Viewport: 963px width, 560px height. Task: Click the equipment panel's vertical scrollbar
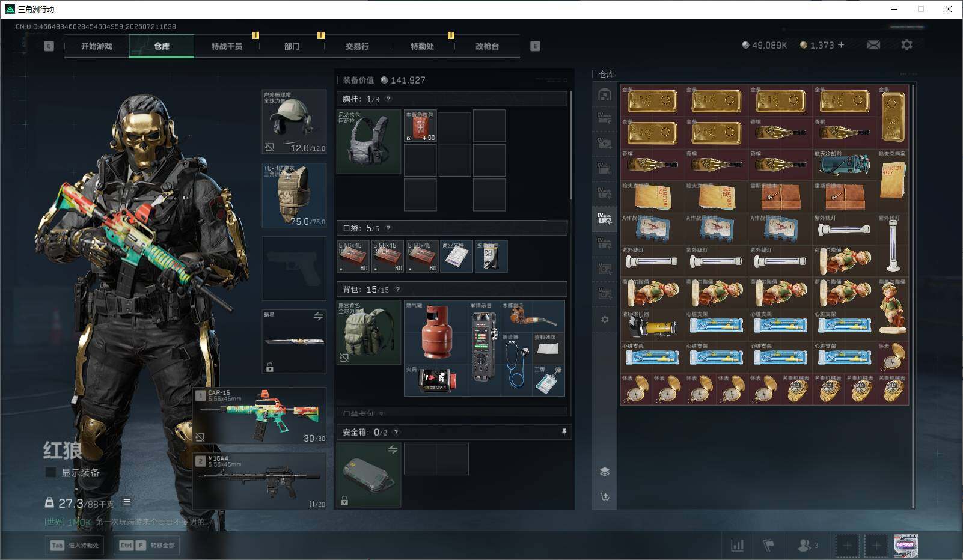coord(570,145)
